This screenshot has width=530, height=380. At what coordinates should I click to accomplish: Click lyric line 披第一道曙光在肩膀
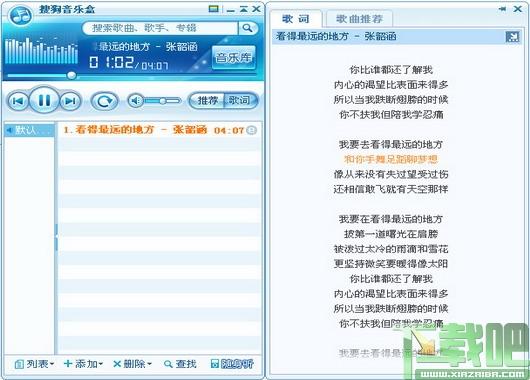coord(391,234)
